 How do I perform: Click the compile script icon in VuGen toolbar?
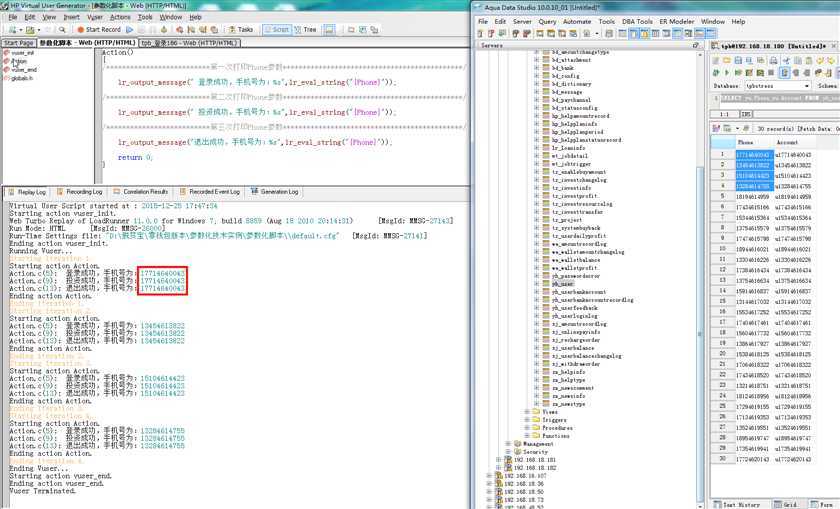coord(164,29)
